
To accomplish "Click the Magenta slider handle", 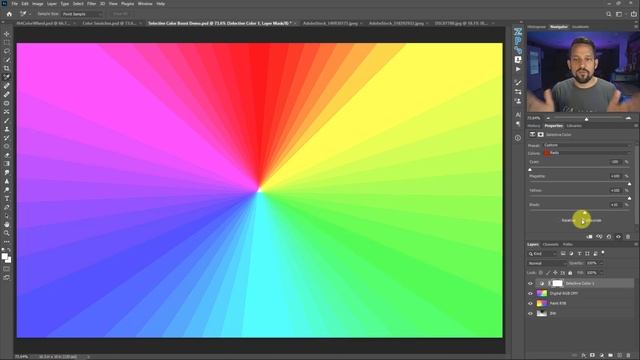I will click(629, 184).
